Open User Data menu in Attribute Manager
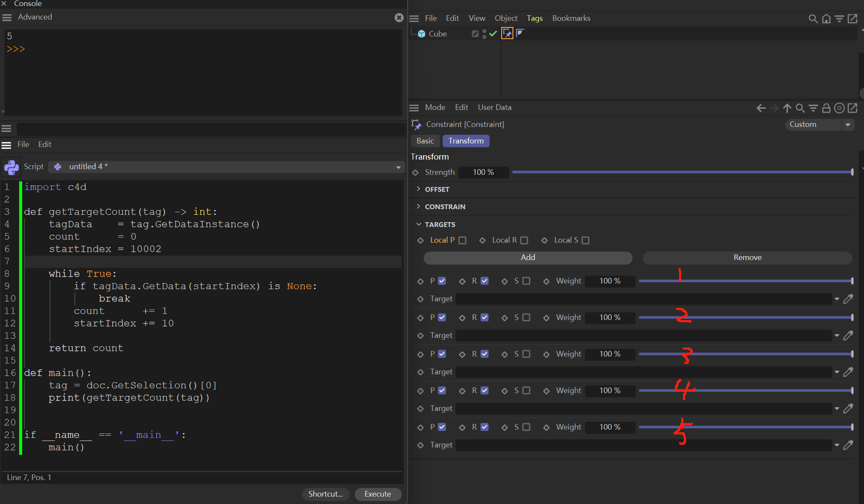 tap(495, 107)
